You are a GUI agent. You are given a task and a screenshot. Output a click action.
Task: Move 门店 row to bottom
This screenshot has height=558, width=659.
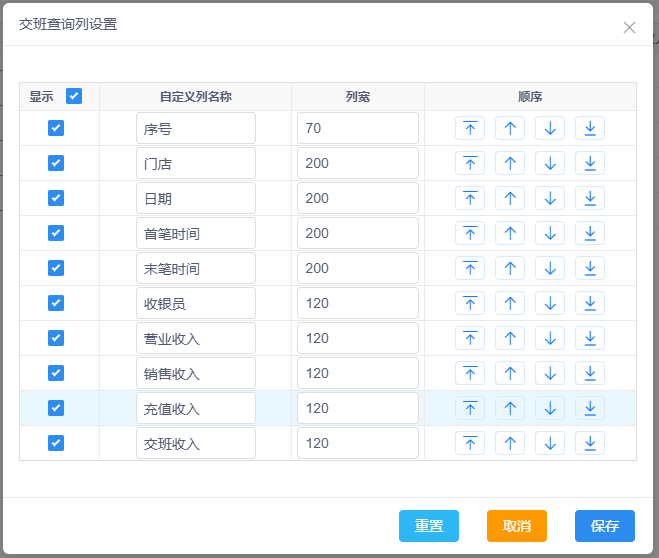point(590,163)
